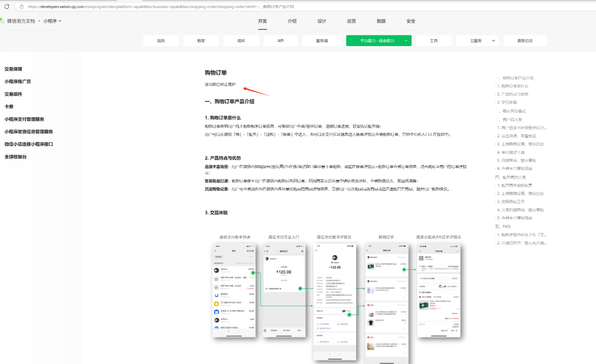This screenshot has height=364, width=596.
Task: Click heading 2. 产品特点与优势 in article
Action: (223, 158)
